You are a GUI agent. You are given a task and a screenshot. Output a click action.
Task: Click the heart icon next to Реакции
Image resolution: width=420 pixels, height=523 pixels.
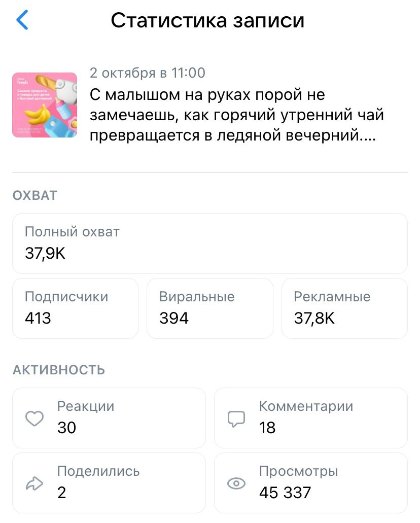[34, 419]
